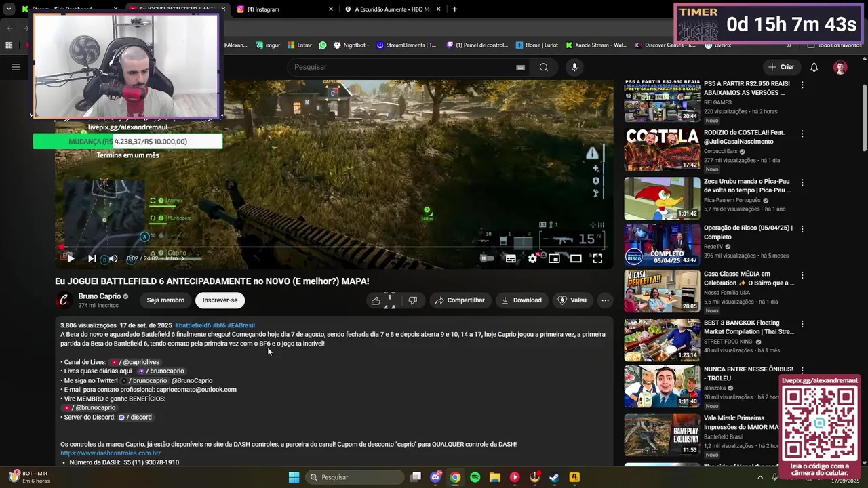Subscribe with the Inscrever-se button

coord(220,300)
